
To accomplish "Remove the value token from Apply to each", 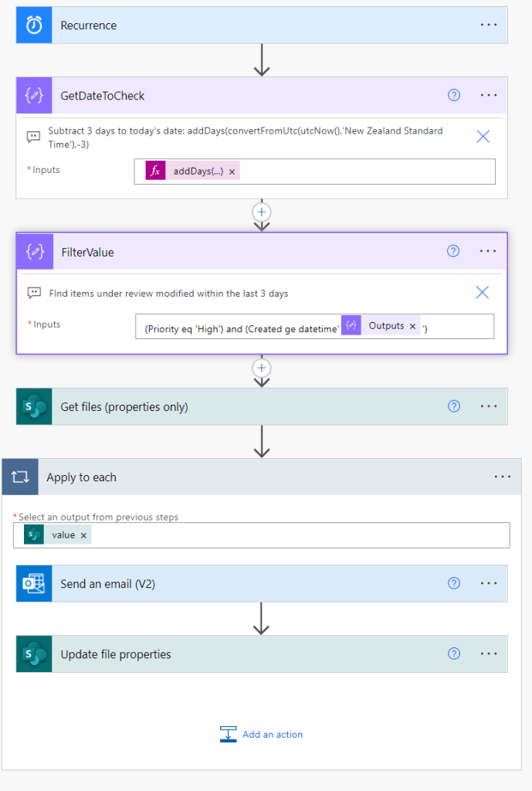I will (x=83, y=535).
